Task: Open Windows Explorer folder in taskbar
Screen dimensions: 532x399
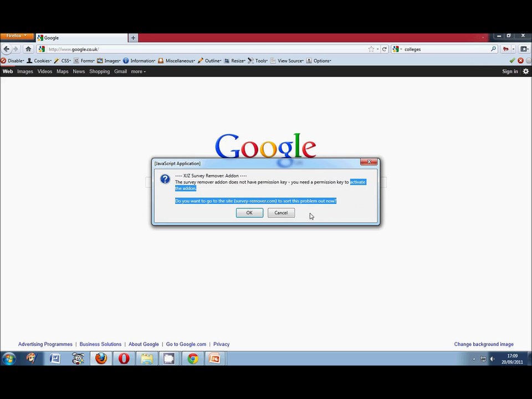Action: pyautogui.click(x=147, y=359)
